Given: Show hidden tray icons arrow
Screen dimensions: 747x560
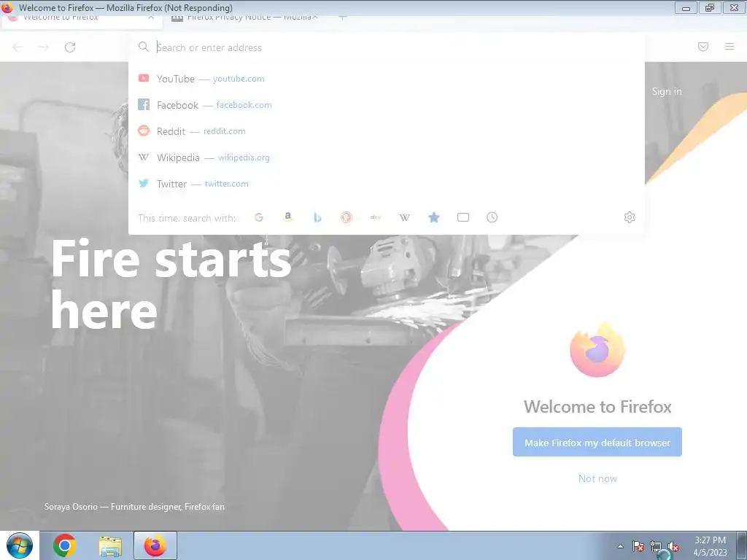Looking at the screenshot, I should coord(620,546).
